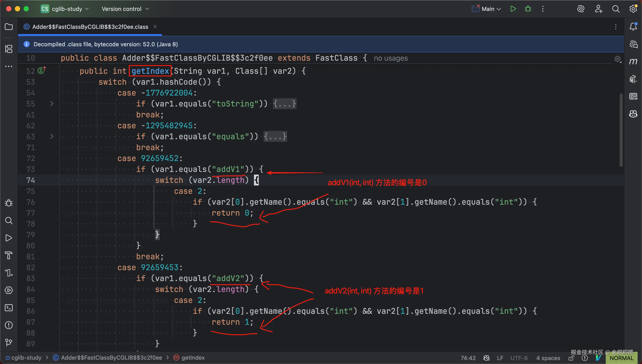Open the Search Everywhere magnifier
This screenshot has width=642, height=364.
point(616,9)
